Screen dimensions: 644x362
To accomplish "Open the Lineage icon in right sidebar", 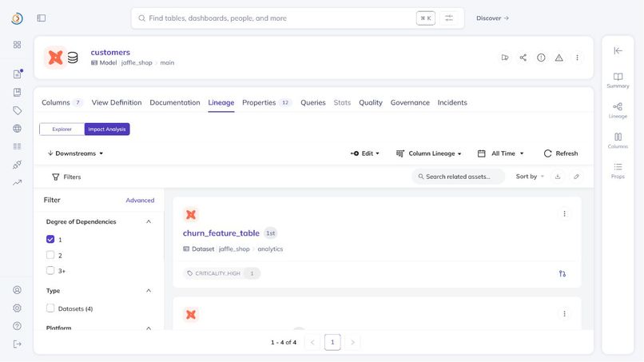I will 618,110.
